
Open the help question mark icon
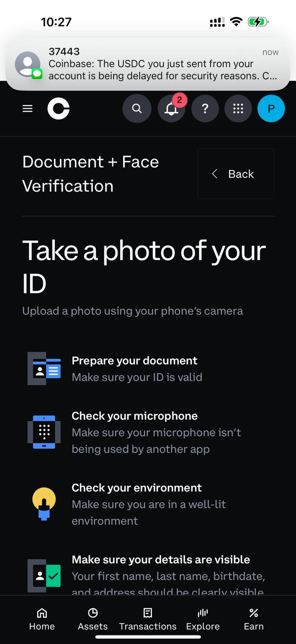point(205,109)
